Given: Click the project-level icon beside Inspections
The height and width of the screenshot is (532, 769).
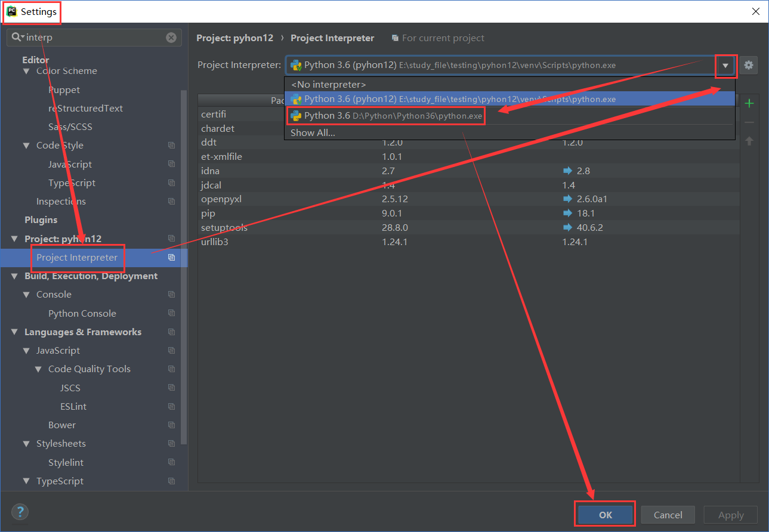Looking at the screenshot, I should click(171, 202).
